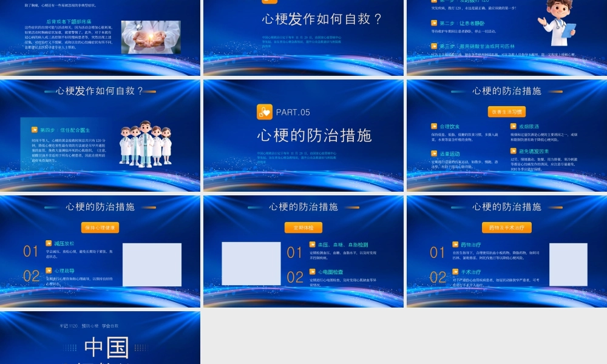Click the large 中国 text on last slide

coord(106,347)
